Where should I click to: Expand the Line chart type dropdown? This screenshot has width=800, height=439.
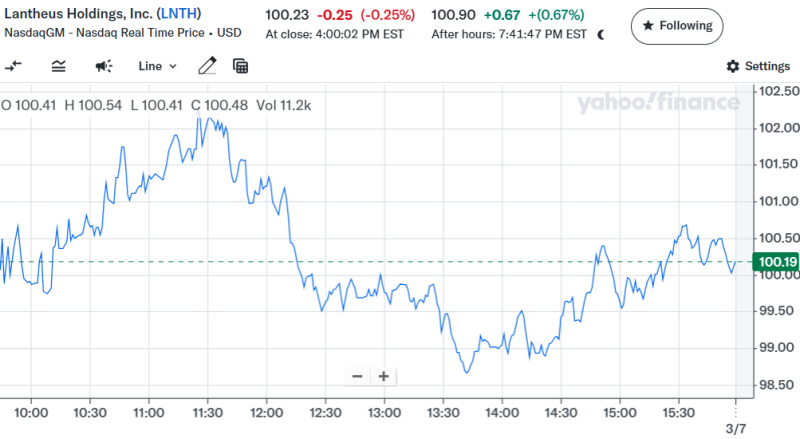pos(157,66)
